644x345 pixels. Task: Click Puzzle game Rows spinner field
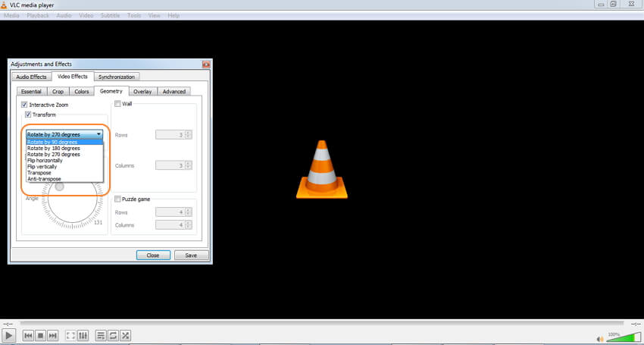pyautogui.click(x=174, y=212)
